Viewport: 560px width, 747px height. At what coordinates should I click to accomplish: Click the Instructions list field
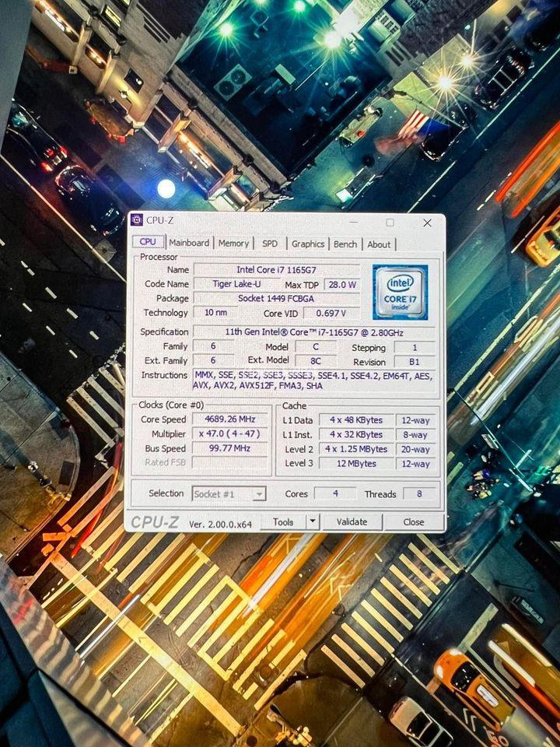[313, 381]
